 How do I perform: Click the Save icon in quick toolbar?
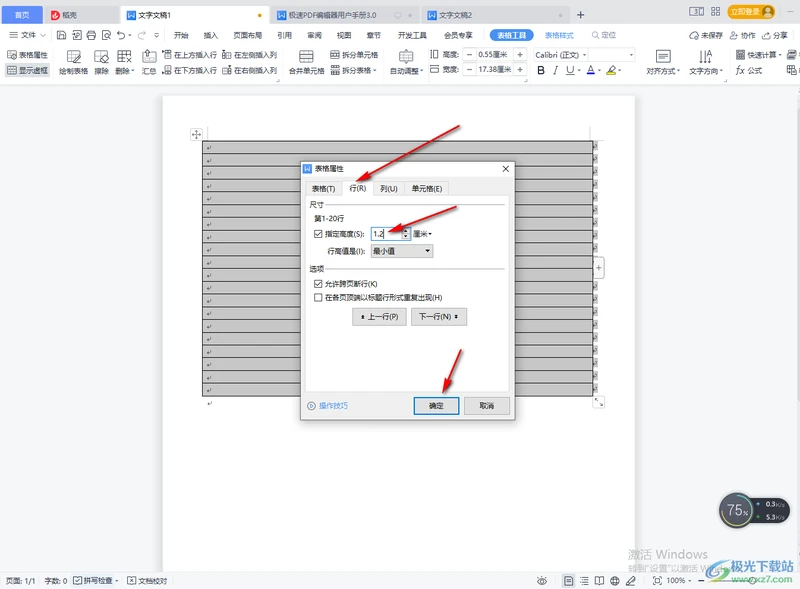tap(61, 35)
